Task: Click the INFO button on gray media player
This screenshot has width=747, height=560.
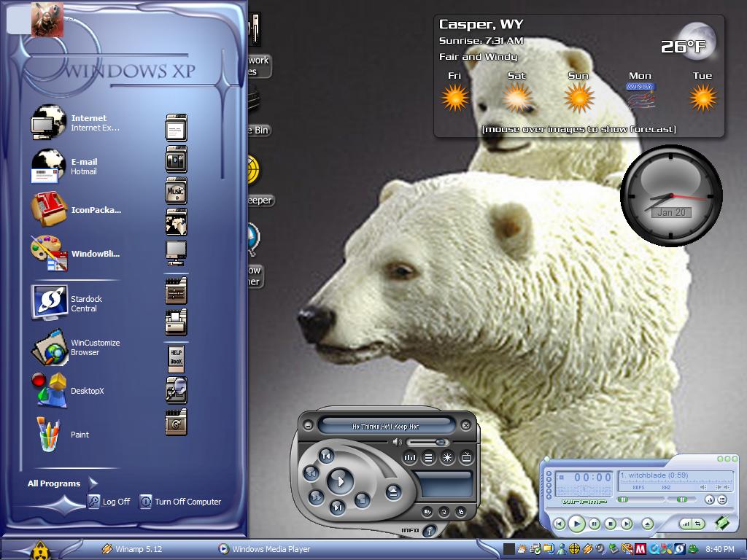Action: coord(430,531)
